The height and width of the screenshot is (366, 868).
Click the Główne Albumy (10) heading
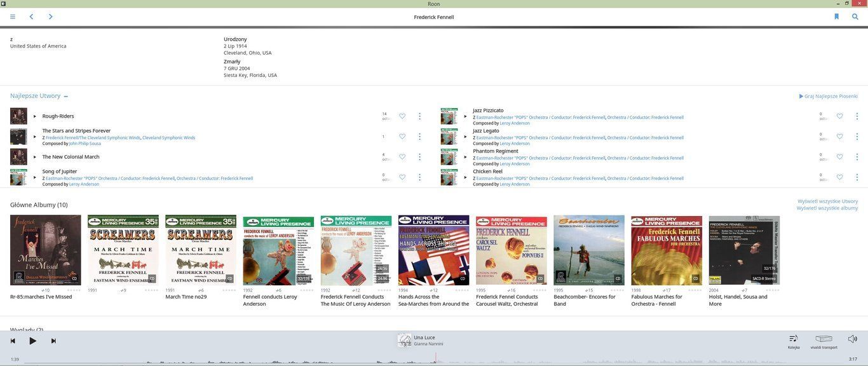(x=39, y=205)
